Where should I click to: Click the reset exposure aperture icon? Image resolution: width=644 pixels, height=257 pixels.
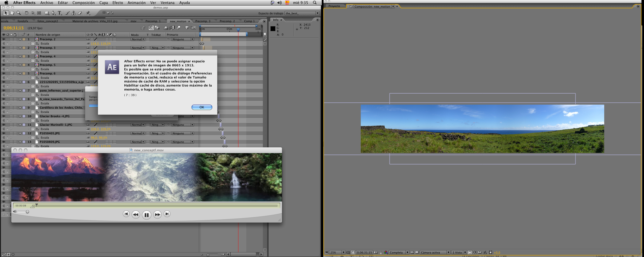click(490, 252)
